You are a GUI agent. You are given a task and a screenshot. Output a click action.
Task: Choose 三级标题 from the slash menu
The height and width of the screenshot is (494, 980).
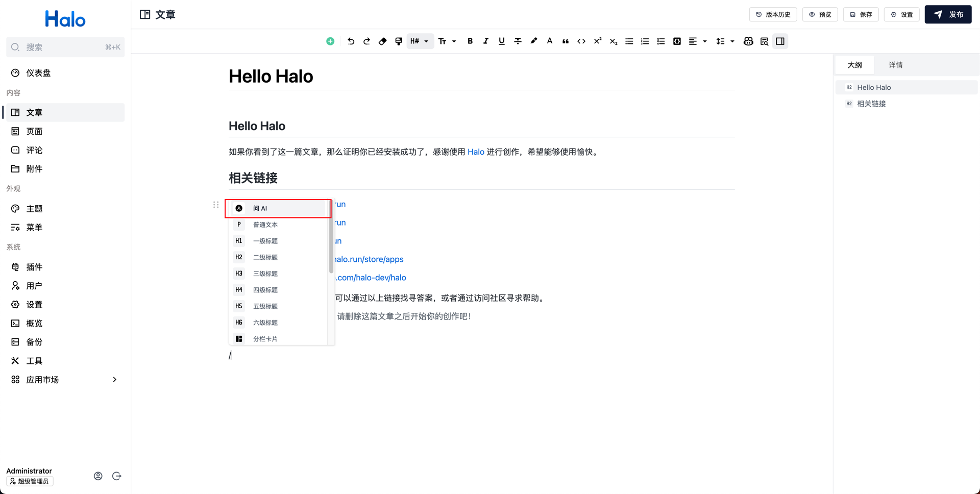(x=278, y=274)
